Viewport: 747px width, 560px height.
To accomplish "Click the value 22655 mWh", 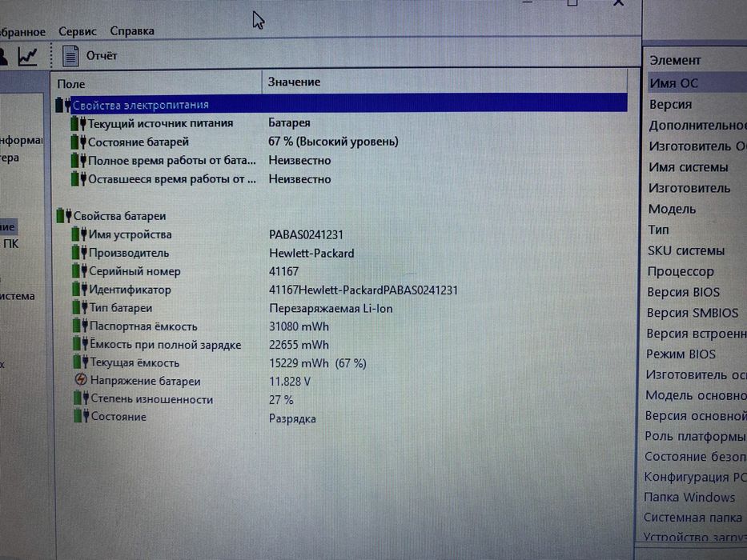I will [x=299, y=345].
